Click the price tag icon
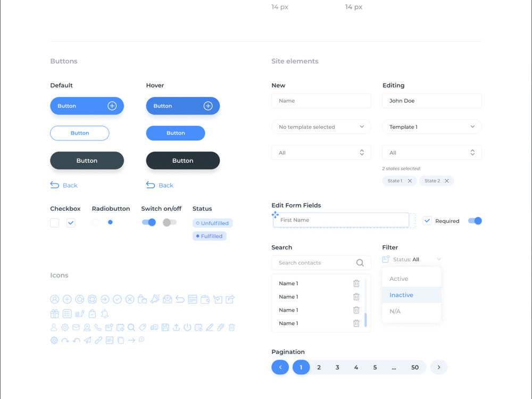 point(143,327)
